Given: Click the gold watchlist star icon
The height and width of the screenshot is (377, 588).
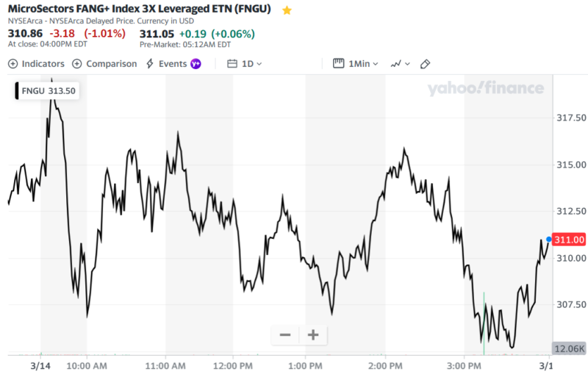Looking at the screenshot, I should pyautogui.click(x=287, y=11).
